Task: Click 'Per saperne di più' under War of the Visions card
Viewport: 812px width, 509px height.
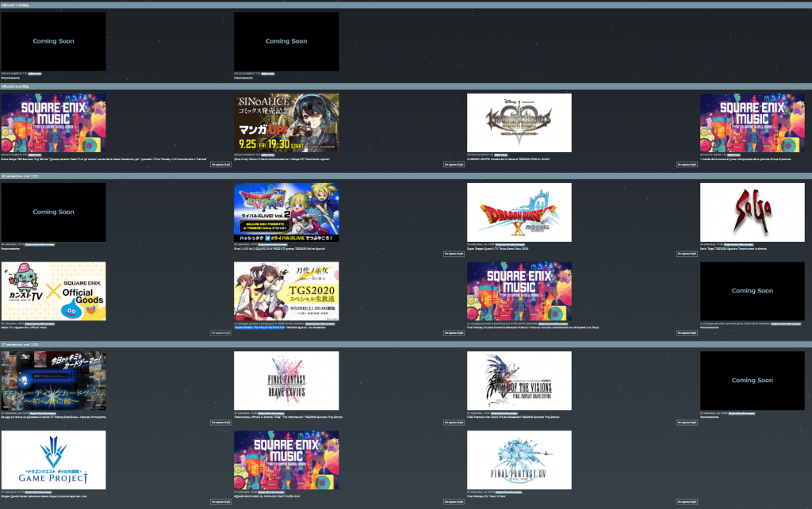Action: 687,423
